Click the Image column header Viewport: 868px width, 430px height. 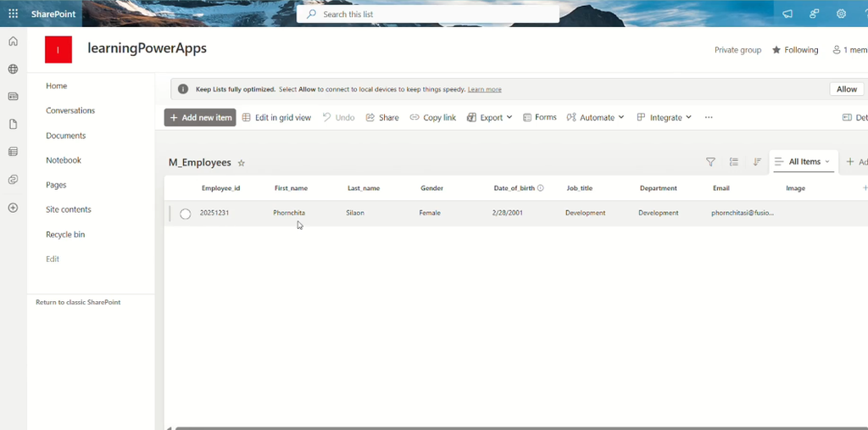tap(795, 188)
